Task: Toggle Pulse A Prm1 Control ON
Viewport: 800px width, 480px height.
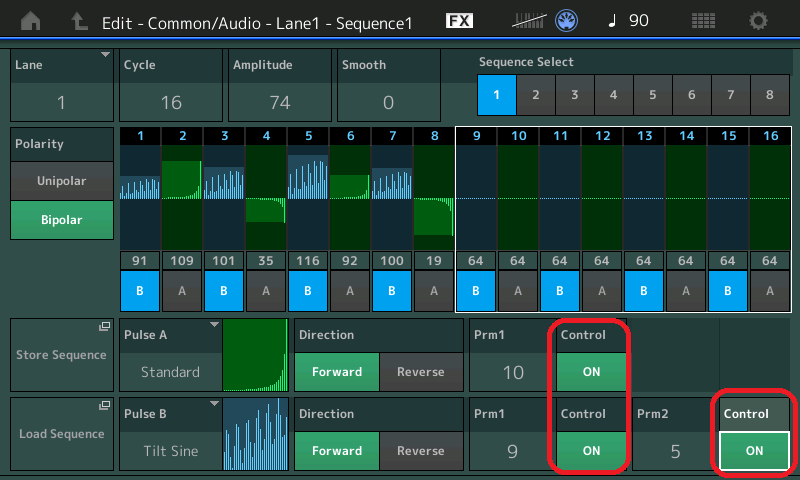Action: point(591,371)
